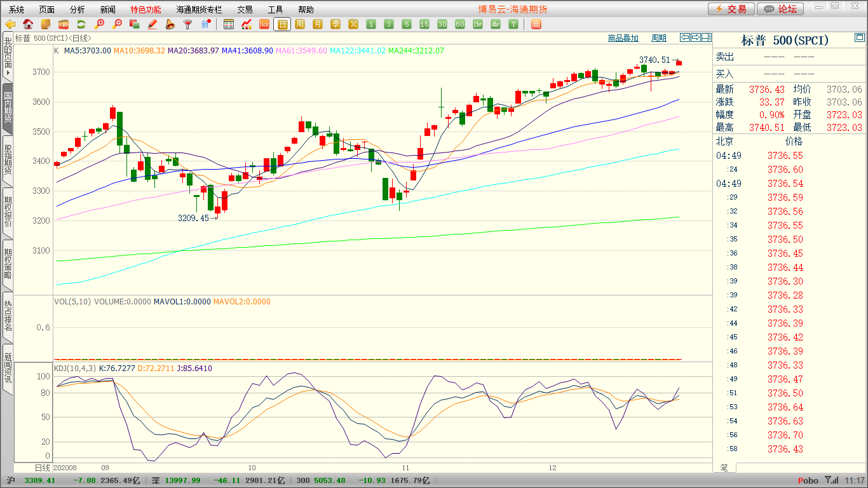
Task: Select the yearly Y period
Action: click(513, 24)
